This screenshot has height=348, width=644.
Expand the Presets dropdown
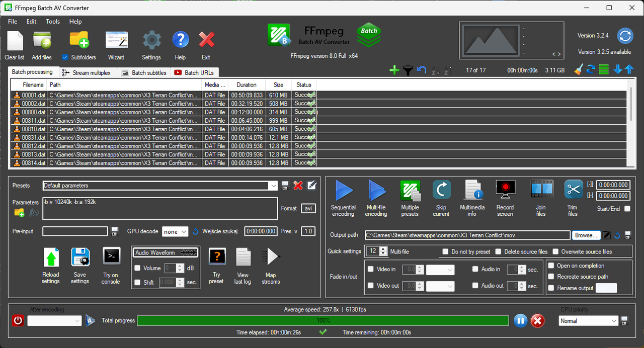click(x=273, y=186)
